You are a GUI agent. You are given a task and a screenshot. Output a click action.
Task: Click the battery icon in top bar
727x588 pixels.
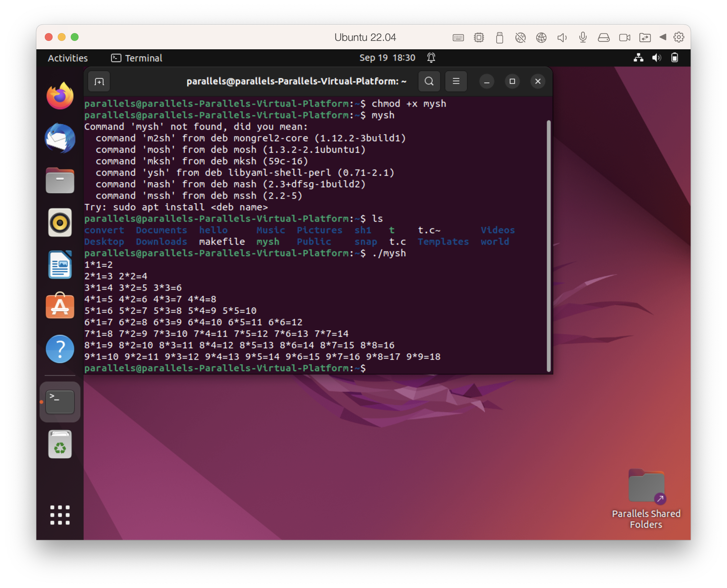pos(674,58)
